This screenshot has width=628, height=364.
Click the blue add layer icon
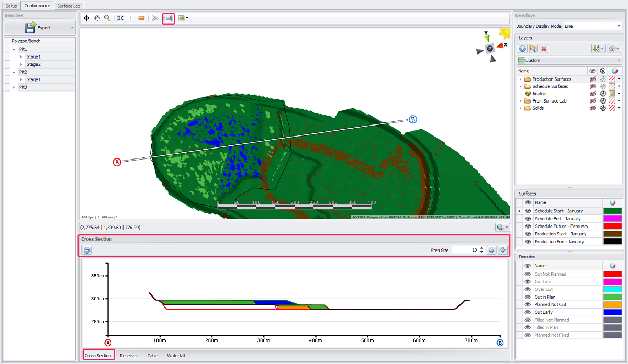[522, 49]
